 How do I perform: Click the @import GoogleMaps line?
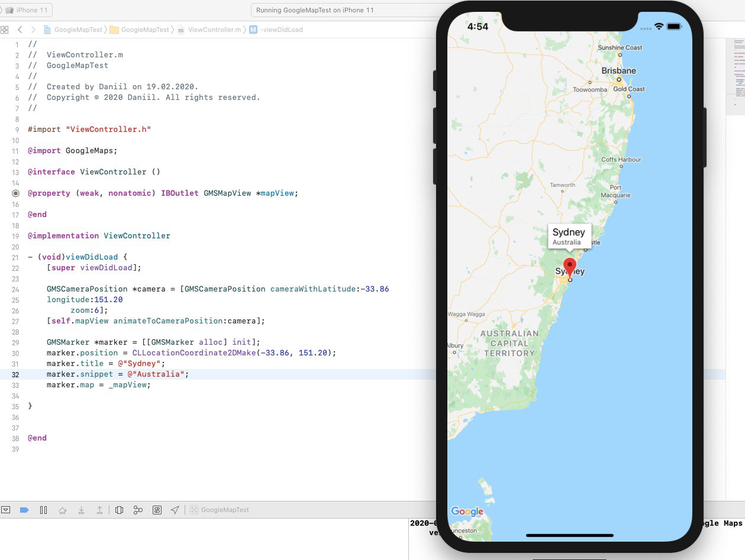click(72, 150)
